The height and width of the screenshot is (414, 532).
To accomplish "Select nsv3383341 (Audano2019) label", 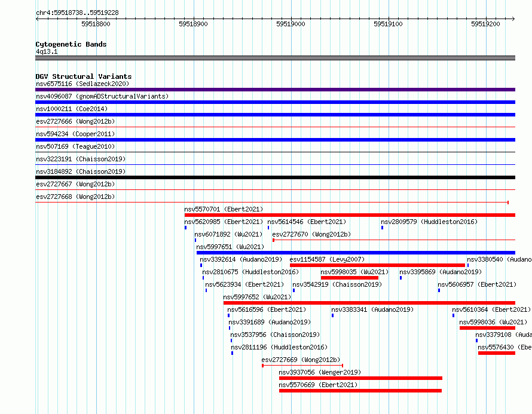I will [372, 309].
